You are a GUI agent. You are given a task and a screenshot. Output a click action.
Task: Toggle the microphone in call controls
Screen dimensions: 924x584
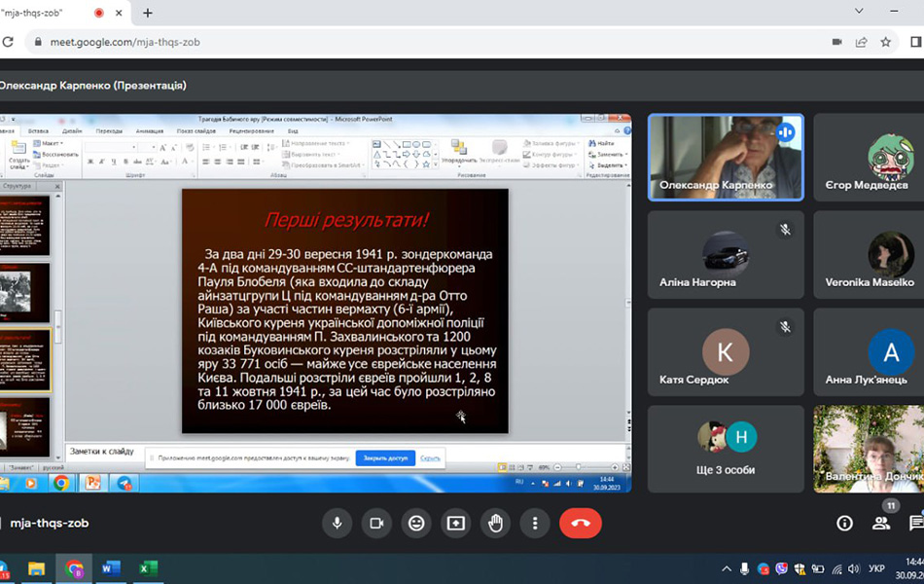coord(338,523)
